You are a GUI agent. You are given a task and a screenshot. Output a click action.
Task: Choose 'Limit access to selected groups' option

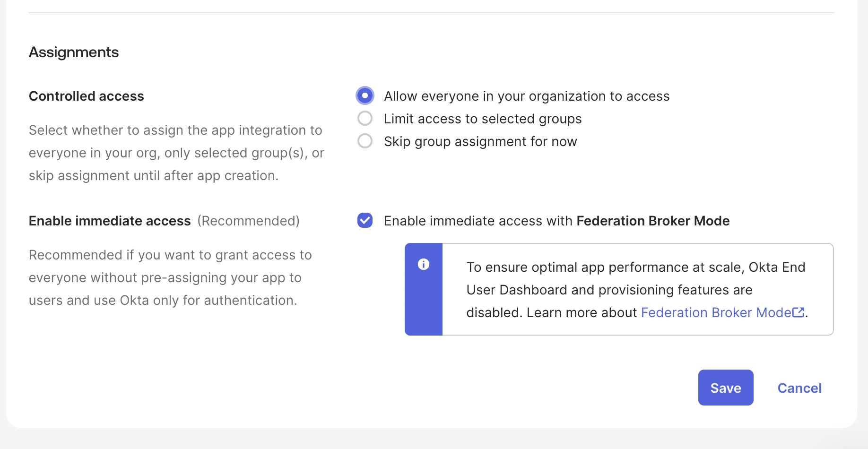click(365, 119)
